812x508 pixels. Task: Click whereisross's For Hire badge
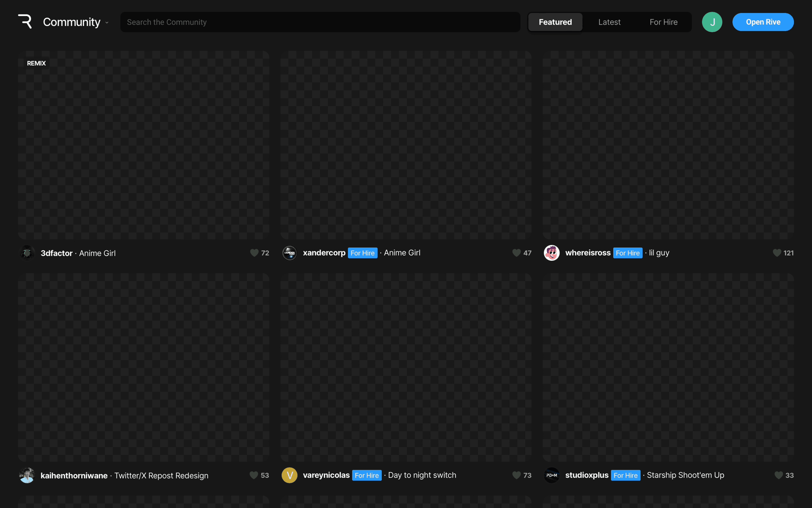[x=628, y=253]
